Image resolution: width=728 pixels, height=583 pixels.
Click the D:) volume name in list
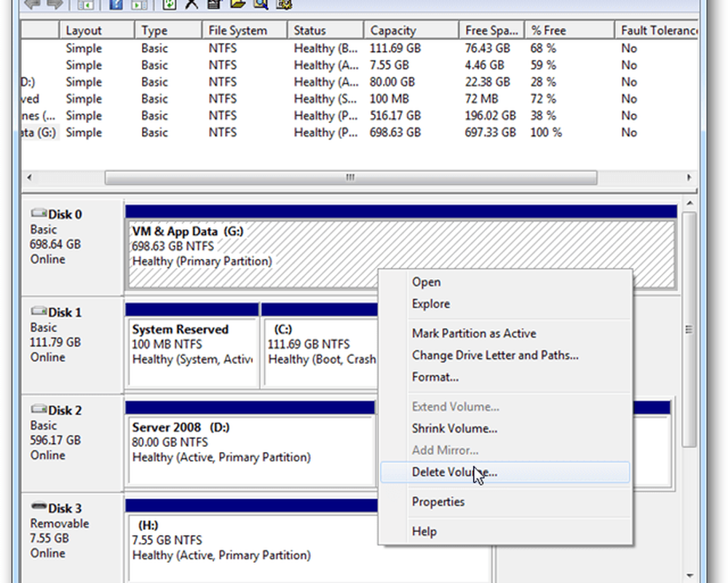(28, 82)
